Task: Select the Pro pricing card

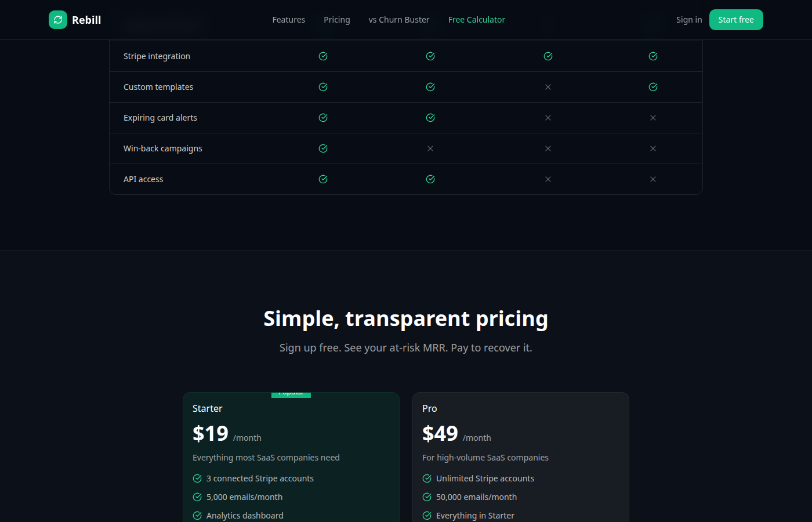Action: (520, 458)
